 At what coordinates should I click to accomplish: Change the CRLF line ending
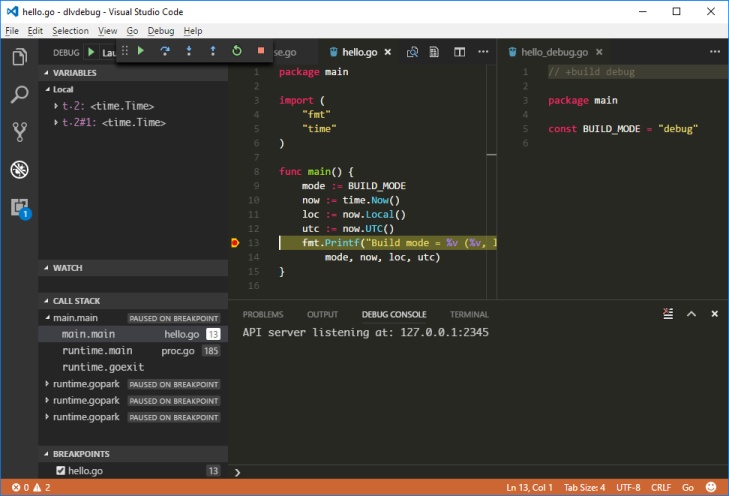point(661,487)
